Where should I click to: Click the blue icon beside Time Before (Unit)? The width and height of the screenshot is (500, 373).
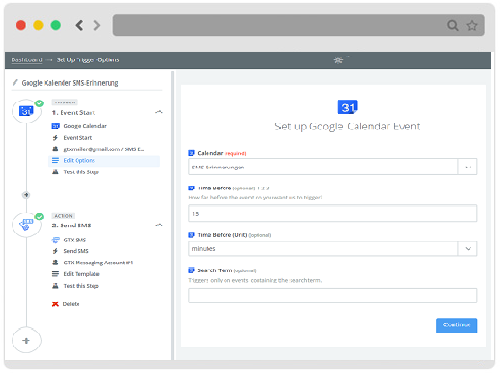[x=191, y=235]
